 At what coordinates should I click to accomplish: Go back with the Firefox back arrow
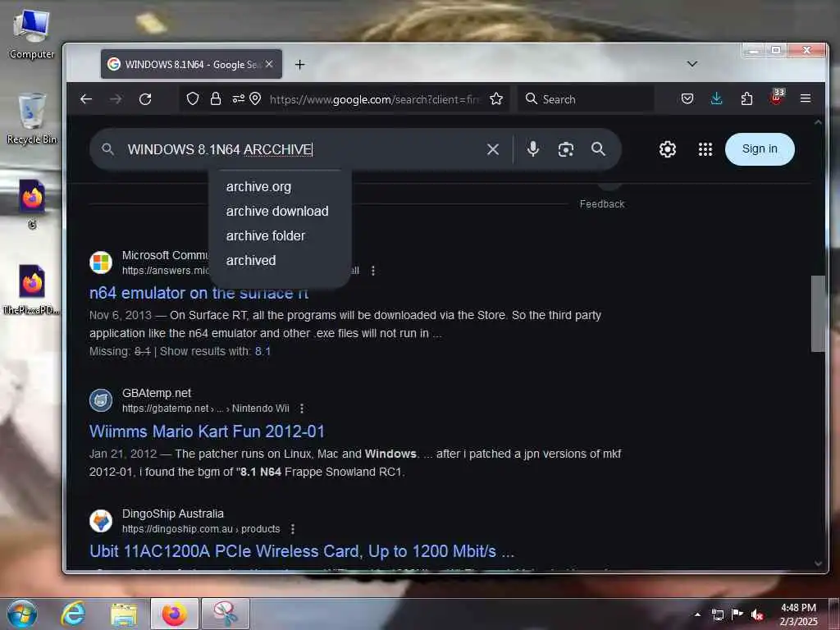click(86, 99)
